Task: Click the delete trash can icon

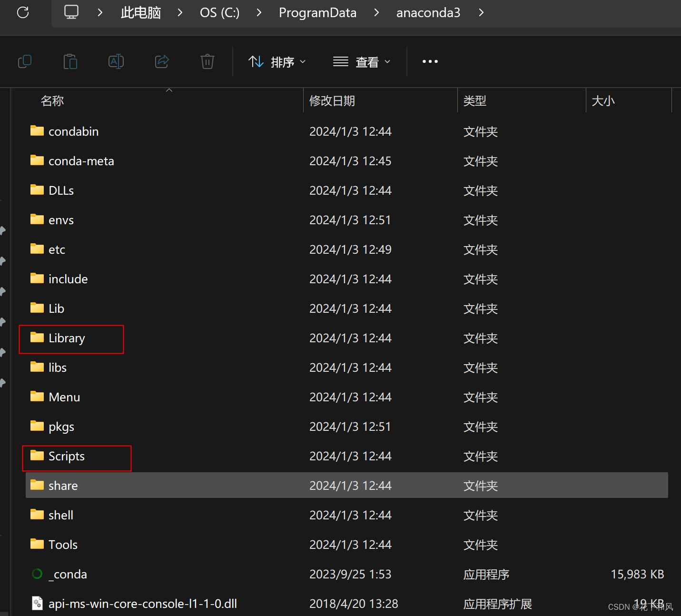Action: pyautogui.click(x=207, y=61)
